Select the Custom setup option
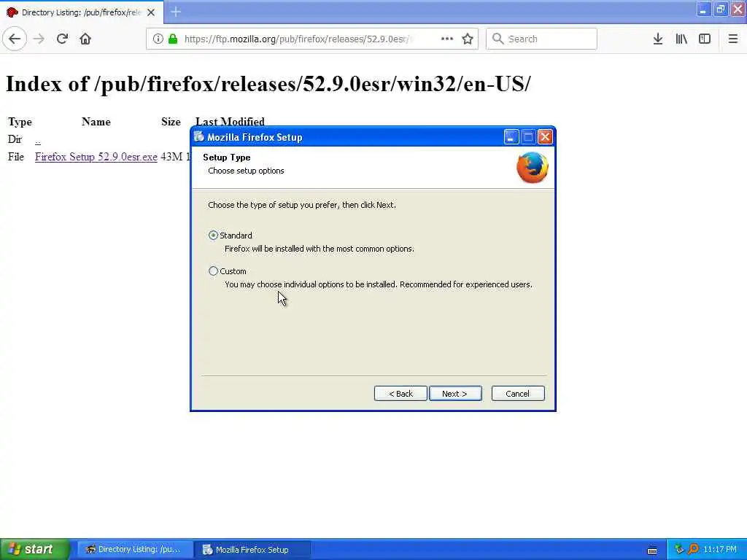The image size is (747, 560). point(214,271)
